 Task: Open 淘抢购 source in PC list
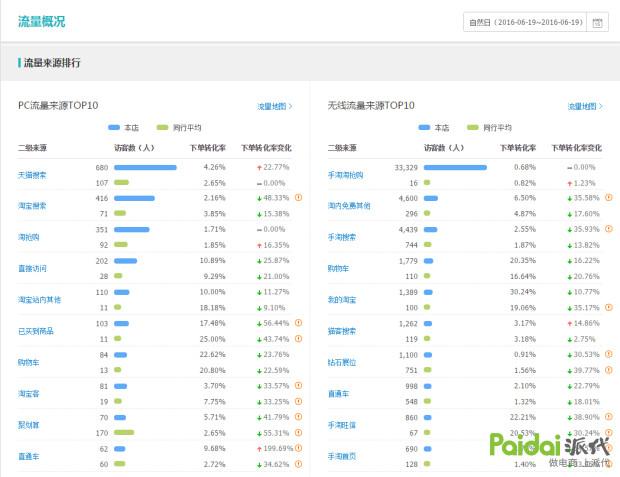tap(28, 237)
